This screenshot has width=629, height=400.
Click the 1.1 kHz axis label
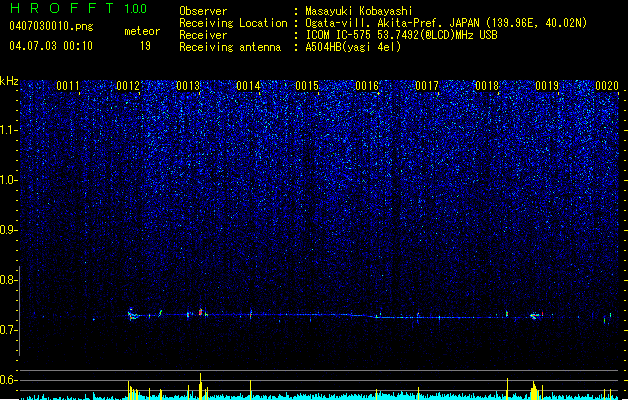point(8,130)
